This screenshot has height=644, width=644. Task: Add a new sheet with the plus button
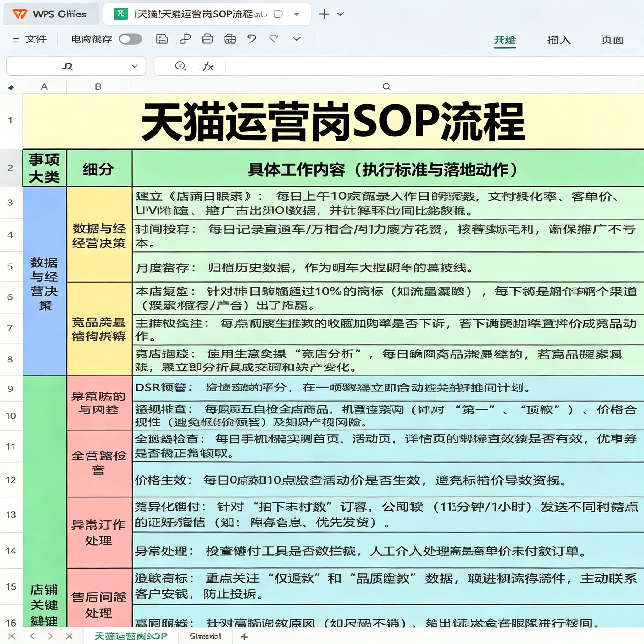(x=244, y=636)
